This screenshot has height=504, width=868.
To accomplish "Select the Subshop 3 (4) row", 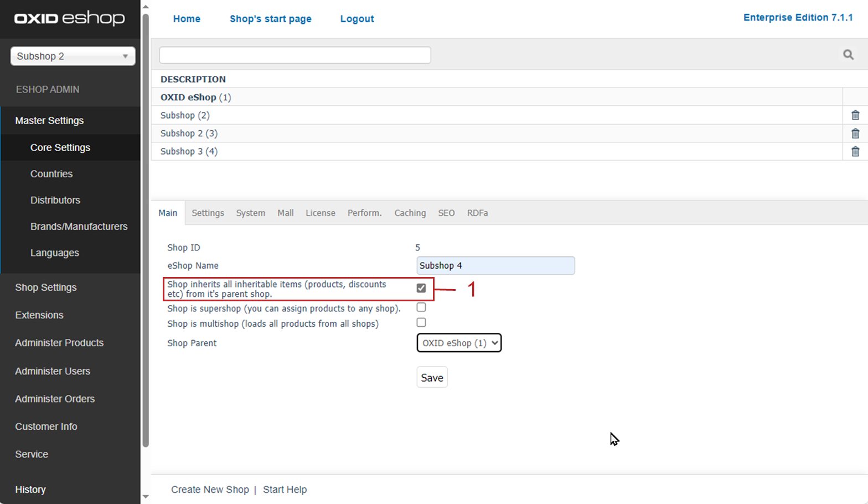I will [497, 151].
